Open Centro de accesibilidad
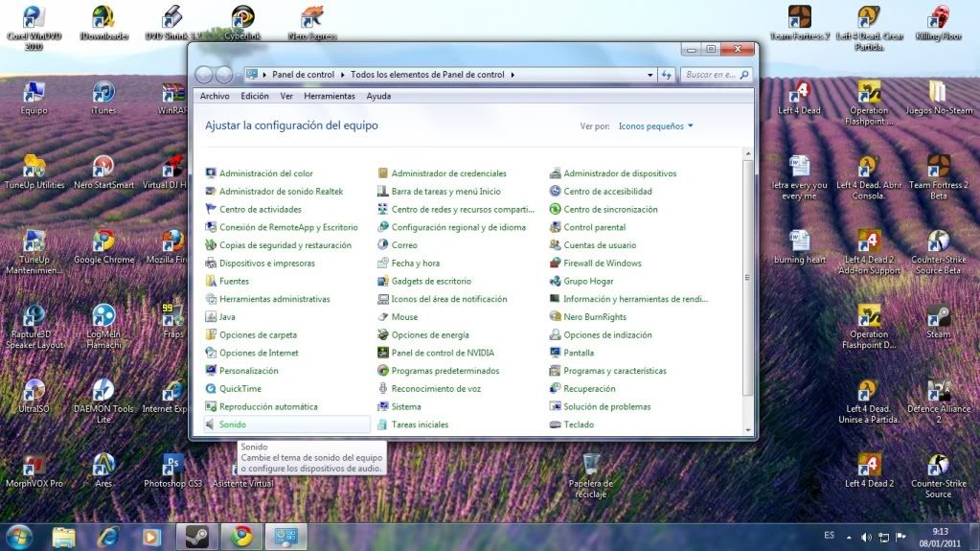Image resolution: width=980 pixels, height=551 pixels. (607, 192)
